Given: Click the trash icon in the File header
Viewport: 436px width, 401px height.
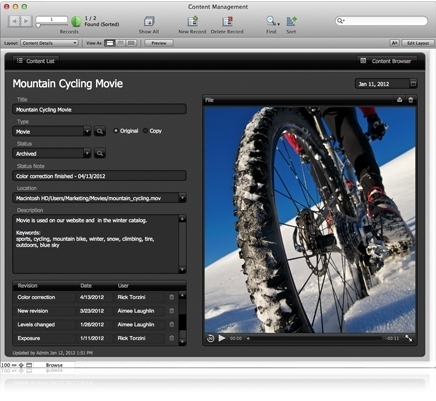Looking at the screenshot, I should pos(411,100).
